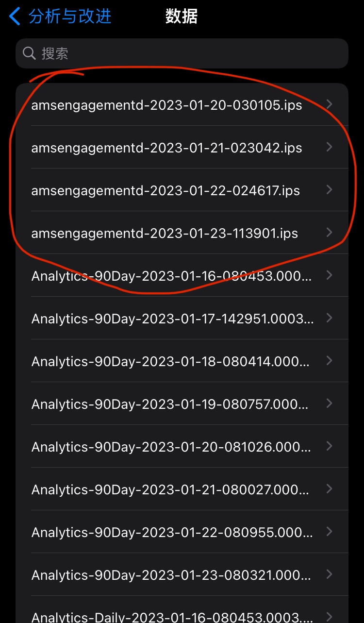
Task: View amsengagementd-2023-01-23-113901.ips file
Action: coord(165,233)
